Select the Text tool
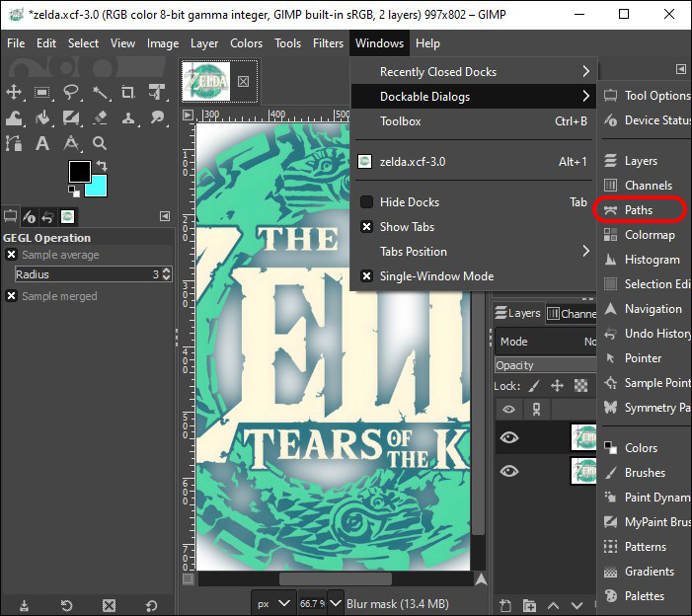The image size is (692, 616). tap(42, 144)
